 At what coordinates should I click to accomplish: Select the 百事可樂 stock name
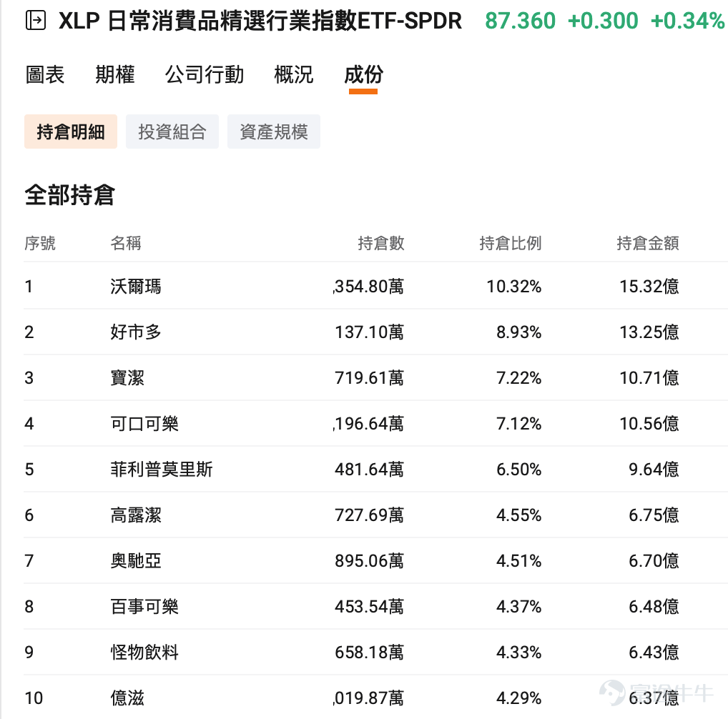[x=144, y=607]
